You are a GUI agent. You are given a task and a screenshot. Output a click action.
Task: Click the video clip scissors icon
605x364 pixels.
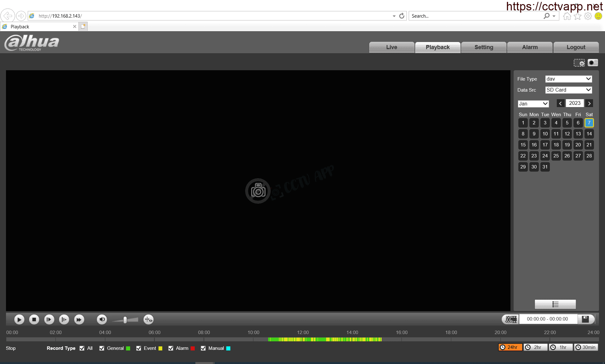[x=510, y=319]
